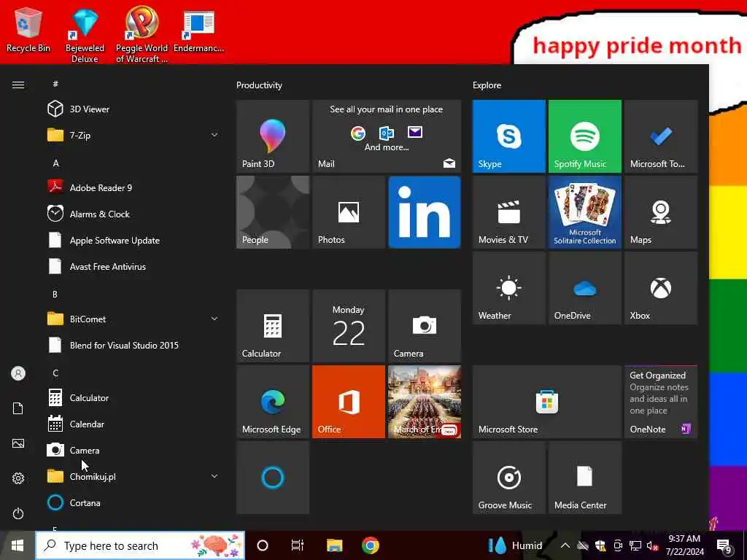Open the March of Empires game tile

pyautogui.click(x=425, y=402)
